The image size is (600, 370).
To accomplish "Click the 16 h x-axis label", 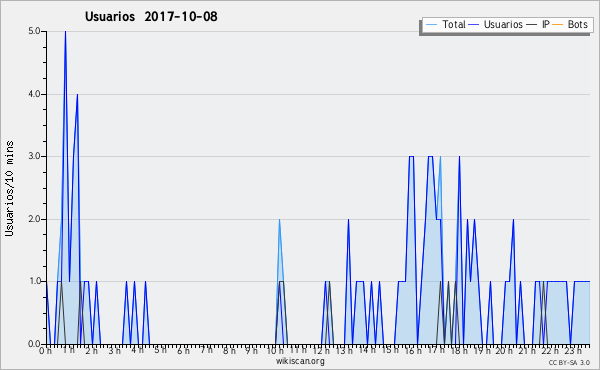I will tap(413, 350).
